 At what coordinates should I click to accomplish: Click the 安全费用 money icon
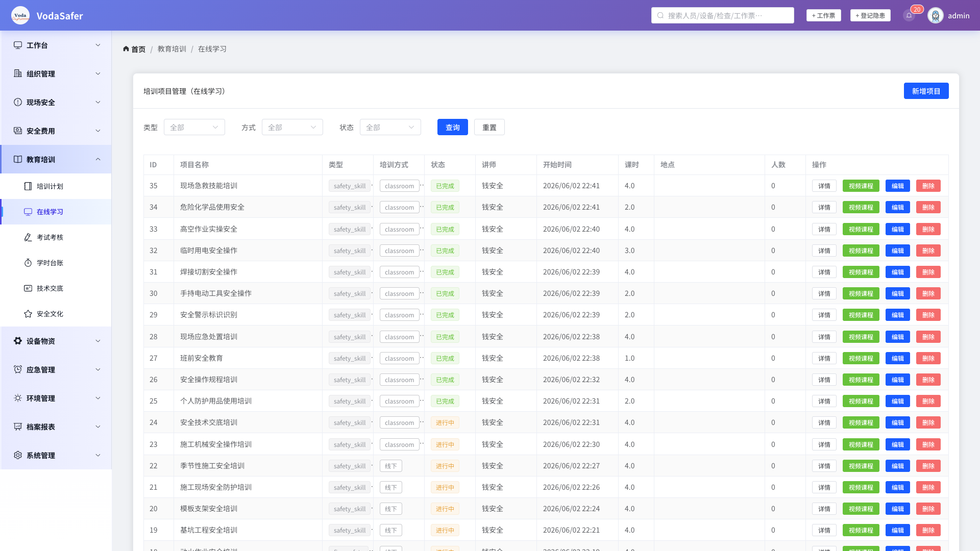pyautogui.click(x=18, y=131)
